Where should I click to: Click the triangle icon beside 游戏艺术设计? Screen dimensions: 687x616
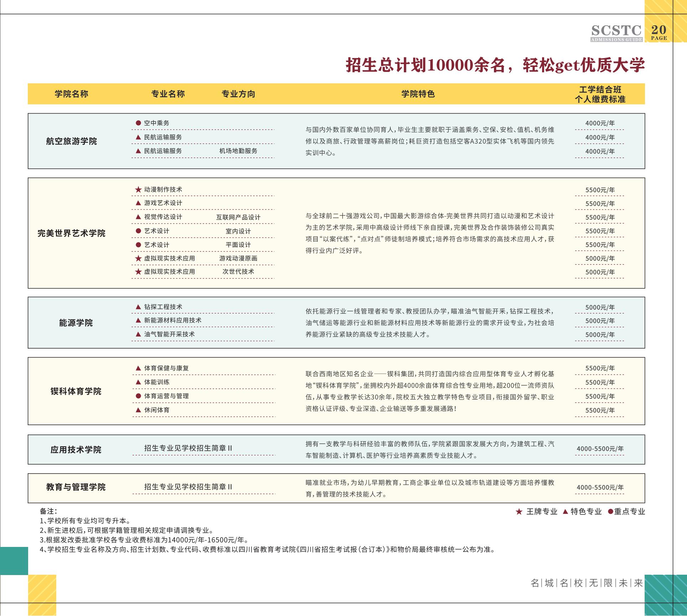point(139,203)
